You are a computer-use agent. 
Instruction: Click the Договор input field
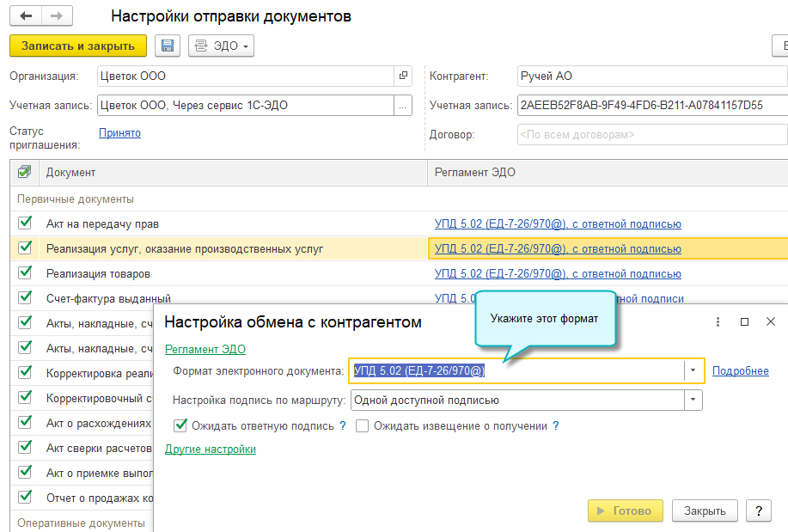pos(651,135)
